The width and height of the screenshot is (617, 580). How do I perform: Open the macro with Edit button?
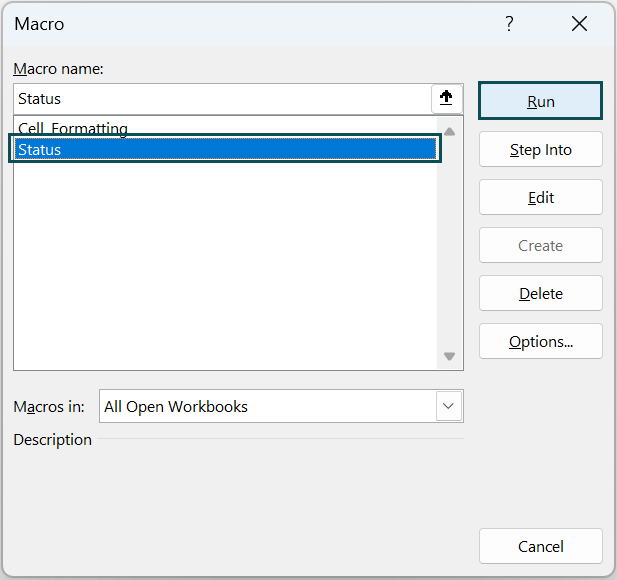click(540, 197)
